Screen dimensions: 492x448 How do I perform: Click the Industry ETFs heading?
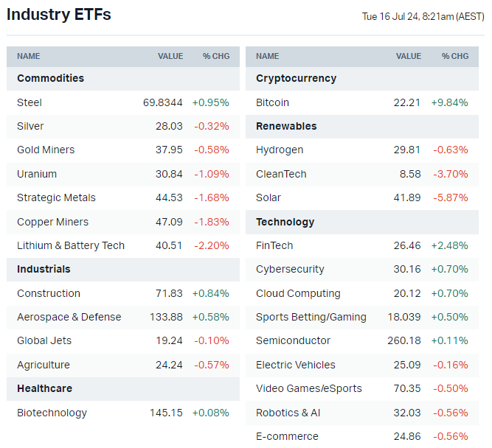pyautogui.click(x=59, y=15)
